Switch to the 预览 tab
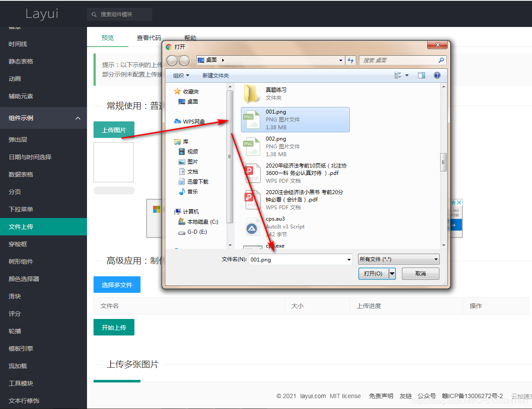 click(x=108, y=38)
